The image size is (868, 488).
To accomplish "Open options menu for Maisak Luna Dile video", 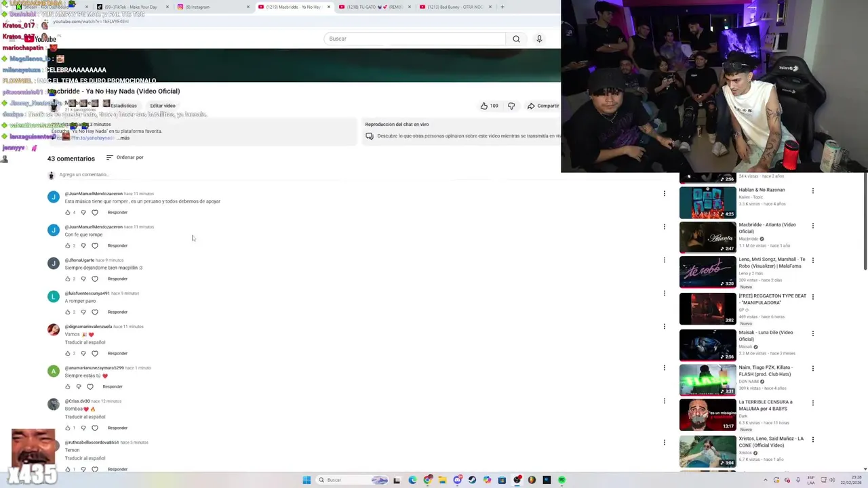I will click(x=812, y=333).
